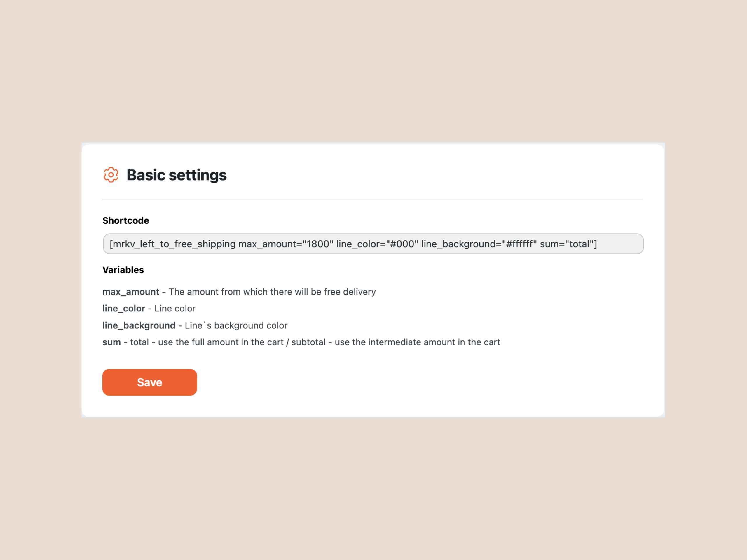Click the Variables section label
The width and height of the screenshot is (747, 560).
pyautogui.click(x=123, y=270)
